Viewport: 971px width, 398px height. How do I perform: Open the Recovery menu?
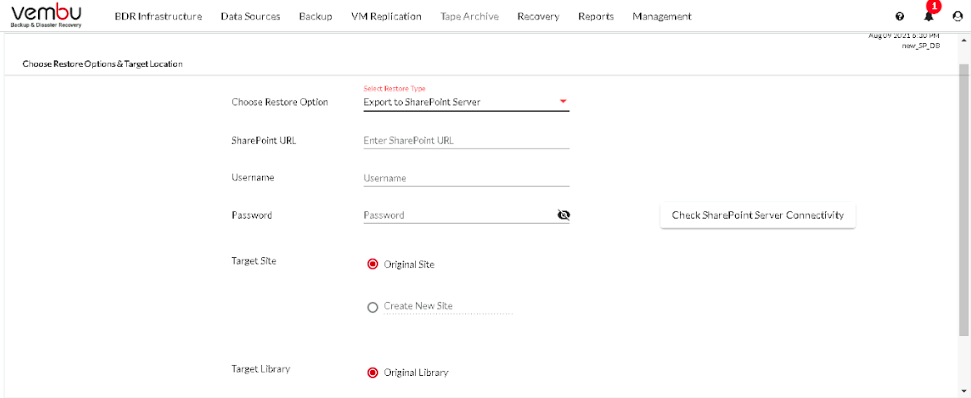538,17
